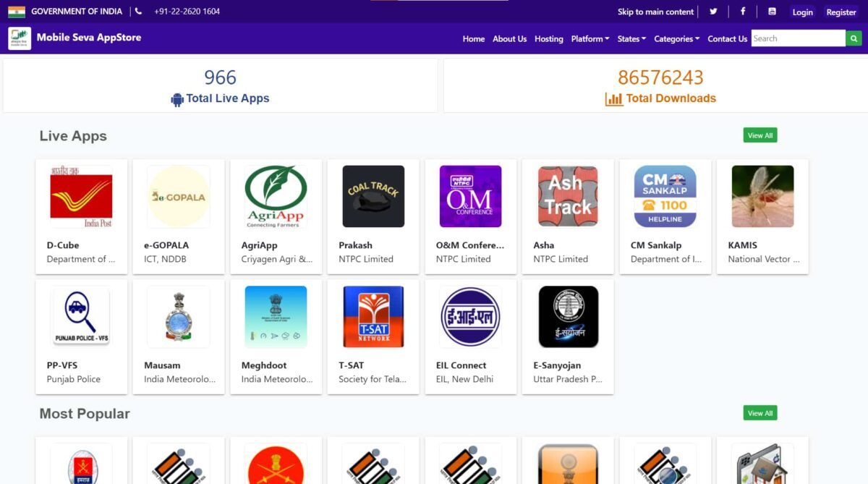Focus the Search input field

(797, 39)
